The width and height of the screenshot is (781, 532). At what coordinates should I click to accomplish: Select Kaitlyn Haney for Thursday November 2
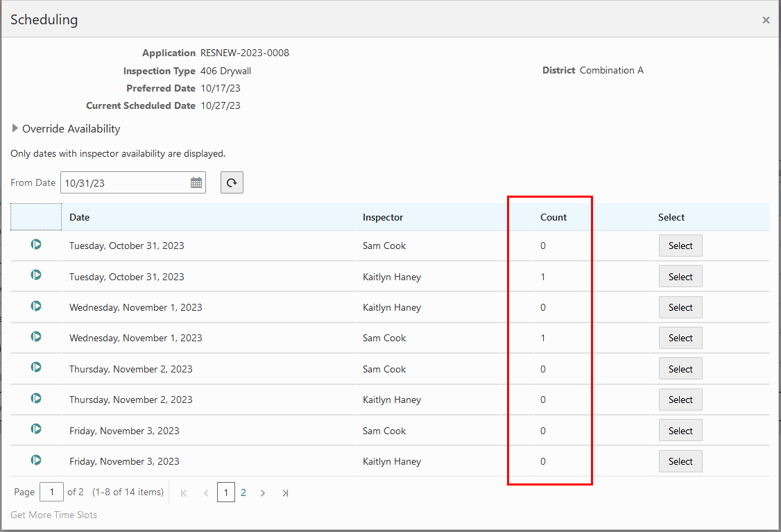click(x=680, y=400)
